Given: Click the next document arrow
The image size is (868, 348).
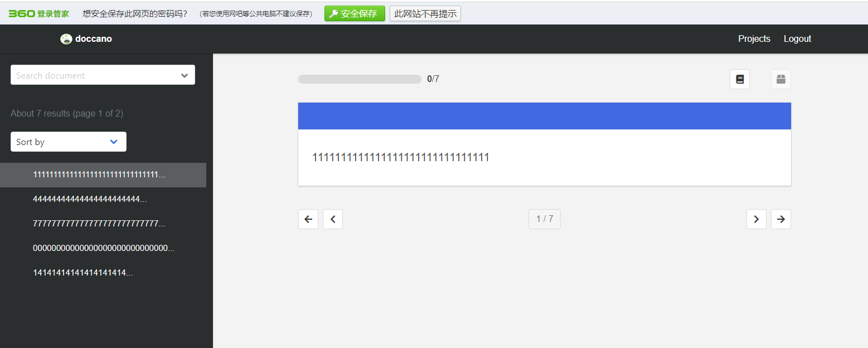Looking at the screenshot, I should coord(757,219).
